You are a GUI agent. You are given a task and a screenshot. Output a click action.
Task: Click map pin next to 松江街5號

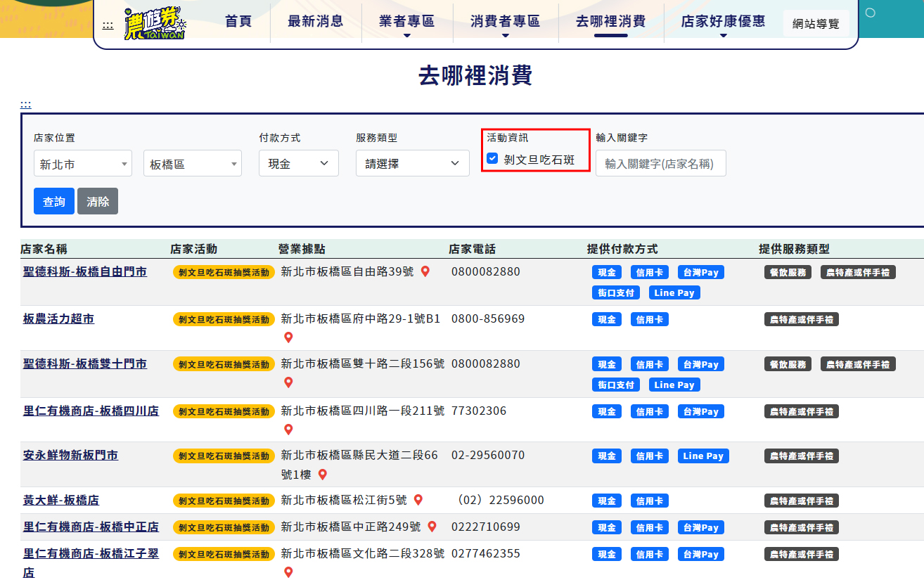[418, 500]
